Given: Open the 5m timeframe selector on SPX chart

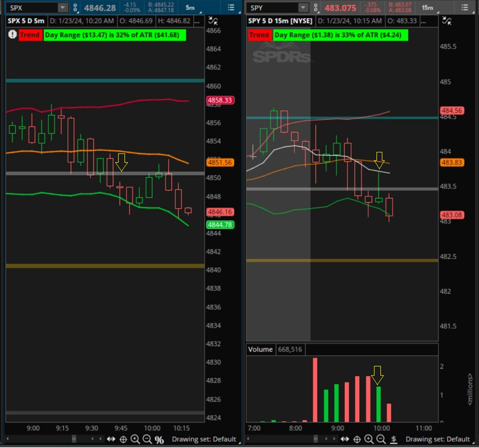Looking at the screenshot, I should [x=190, y=7].
